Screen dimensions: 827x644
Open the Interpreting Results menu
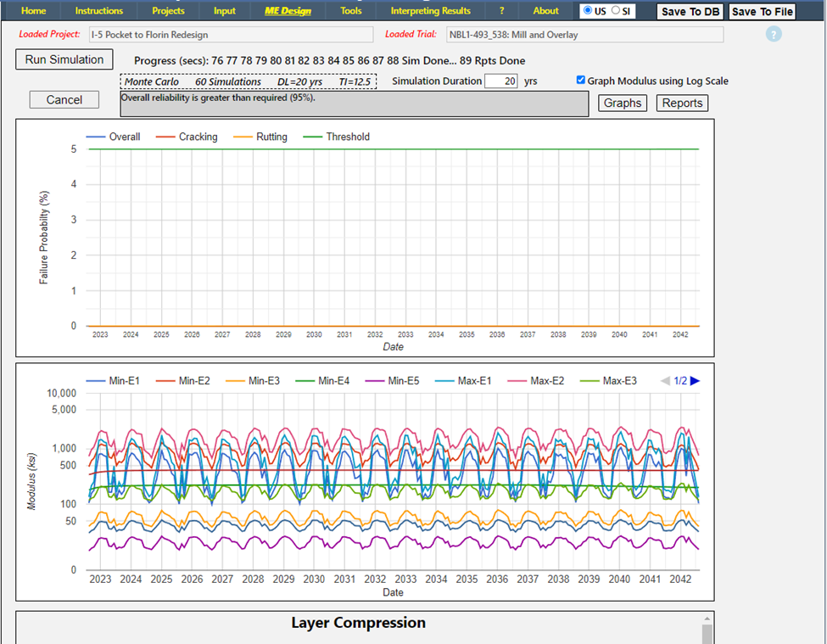430,11
